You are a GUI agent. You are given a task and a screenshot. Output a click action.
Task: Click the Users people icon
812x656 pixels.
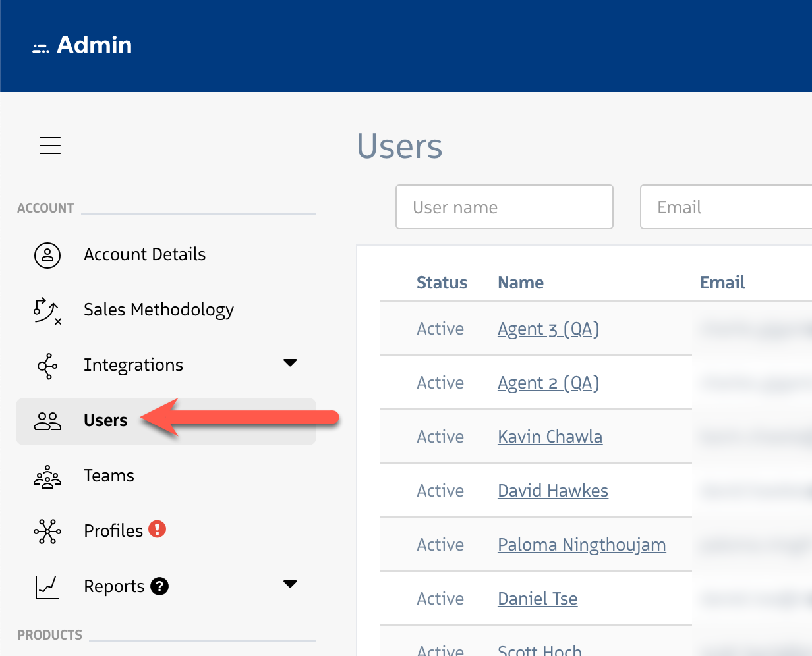[47, 420]
